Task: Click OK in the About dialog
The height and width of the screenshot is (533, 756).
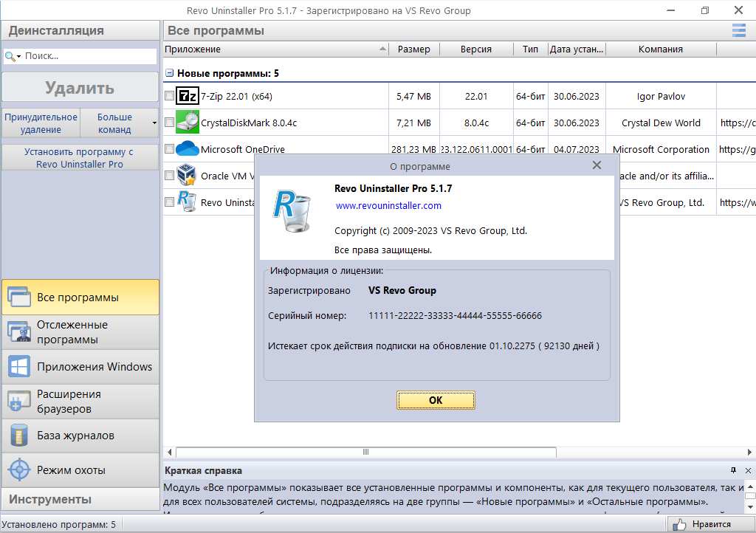Action: [x=436, y=400]
